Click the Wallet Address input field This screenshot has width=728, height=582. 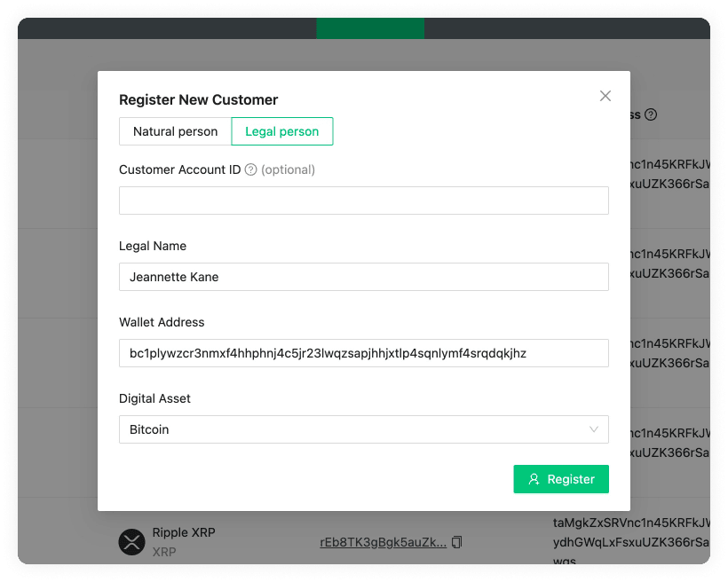coord(363,353)
